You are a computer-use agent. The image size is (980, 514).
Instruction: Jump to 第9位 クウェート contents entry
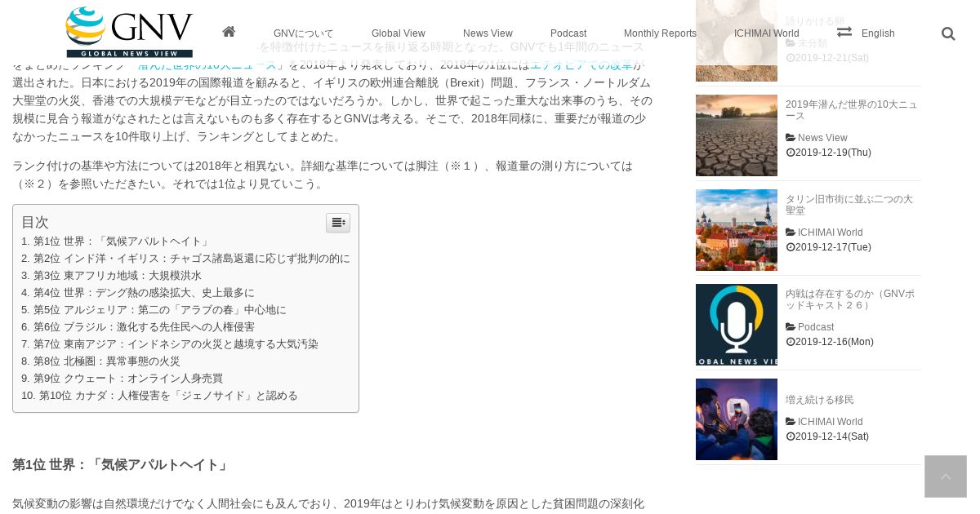click(x=122, y=379)
